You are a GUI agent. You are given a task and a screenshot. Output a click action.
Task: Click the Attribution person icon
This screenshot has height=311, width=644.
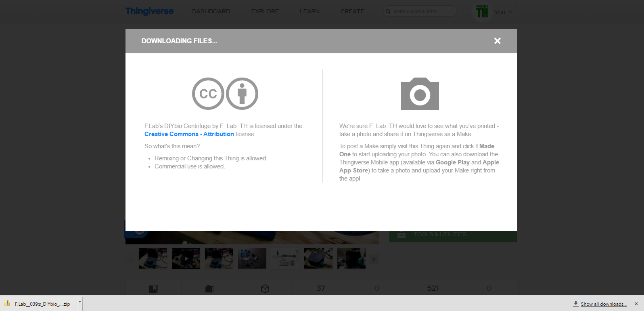[242, 94]
